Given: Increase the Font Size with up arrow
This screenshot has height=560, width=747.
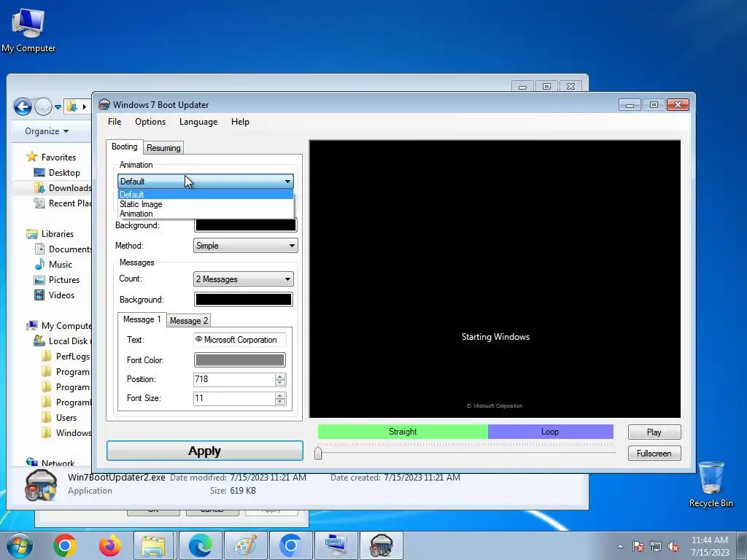Looking at the screenshot, I should 280,396.
